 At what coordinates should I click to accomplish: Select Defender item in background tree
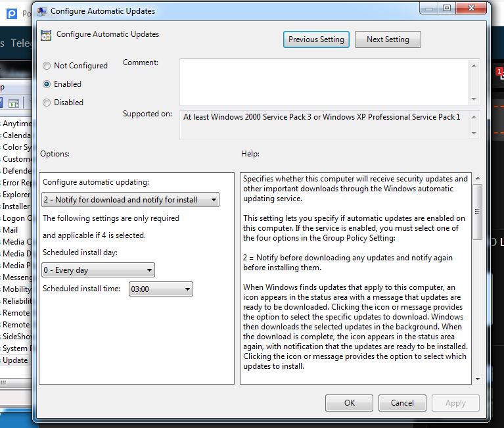coord(16,171)
